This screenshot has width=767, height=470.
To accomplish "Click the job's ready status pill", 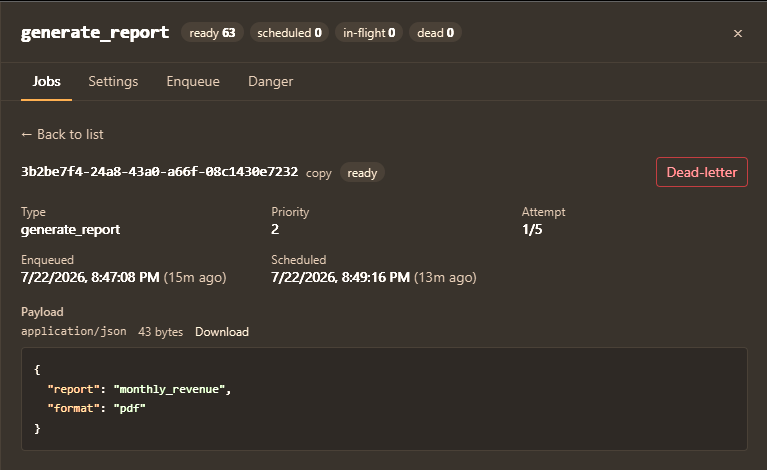I will click(x=362, y=173).
